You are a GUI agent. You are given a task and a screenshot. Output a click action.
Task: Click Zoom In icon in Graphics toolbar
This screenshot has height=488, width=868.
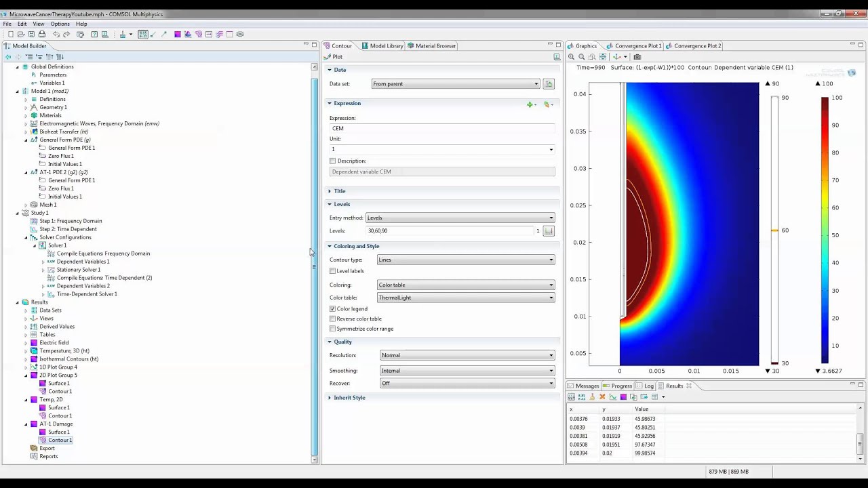click(x=571, y=57)
